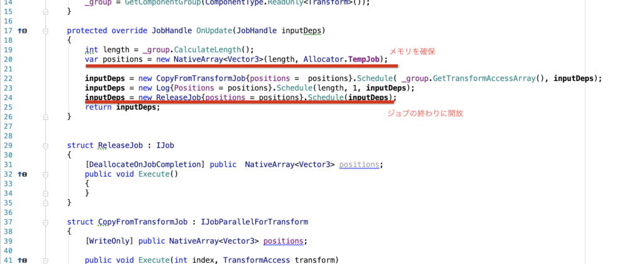The image size is (644, 264).
Task: Click the grayed 'positions' field on line 31
Action: click(359, 165)
